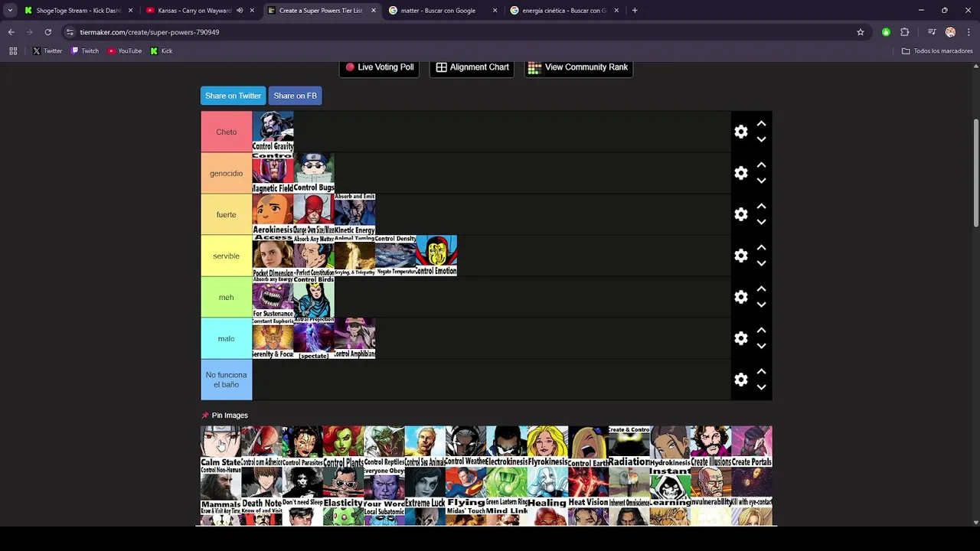Select the meh tier label
This screenshot has width=980, height=551.
(226, 297)
